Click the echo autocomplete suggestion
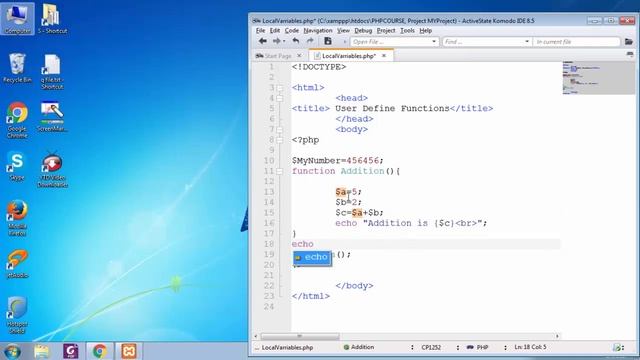Viewport: 640px width, 360px height. 312,258
